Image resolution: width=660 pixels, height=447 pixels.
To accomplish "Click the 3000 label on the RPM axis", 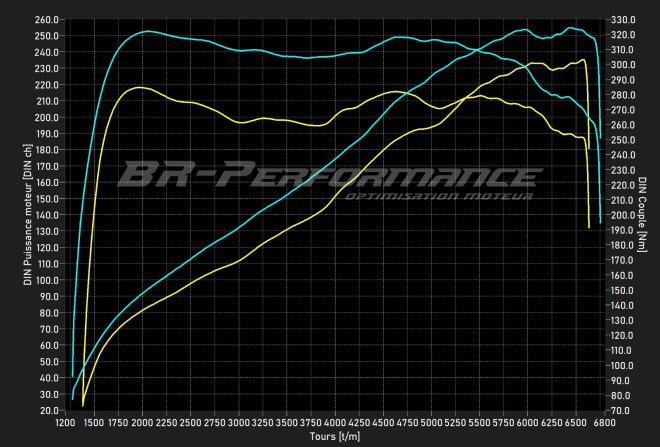I will click(x=238, y=424).
